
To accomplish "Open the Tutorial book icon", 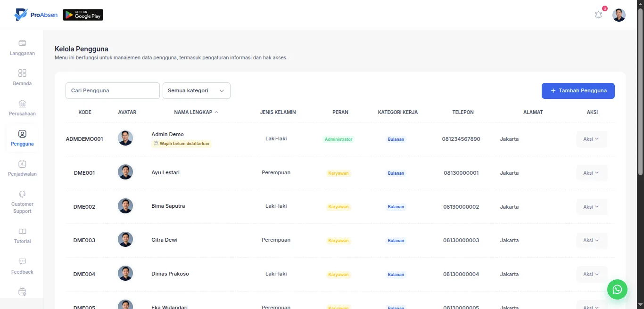I will (22, 232).
